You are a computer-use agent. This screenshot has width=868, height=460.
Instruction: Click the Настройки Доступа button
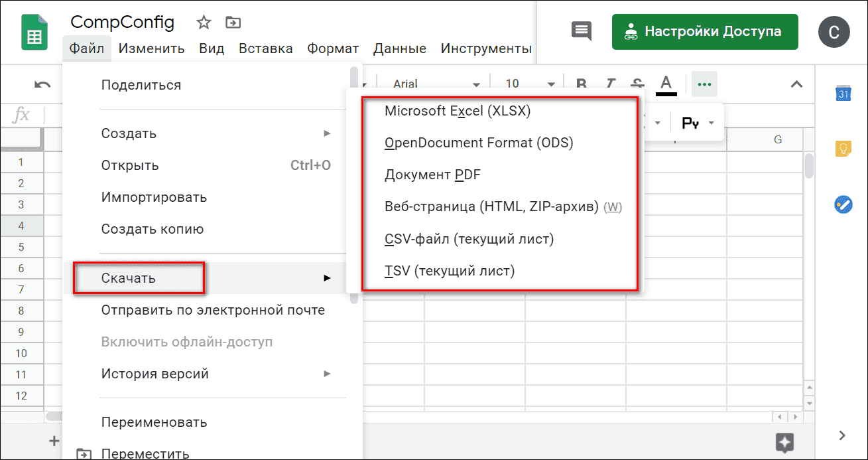pos(704,31)
